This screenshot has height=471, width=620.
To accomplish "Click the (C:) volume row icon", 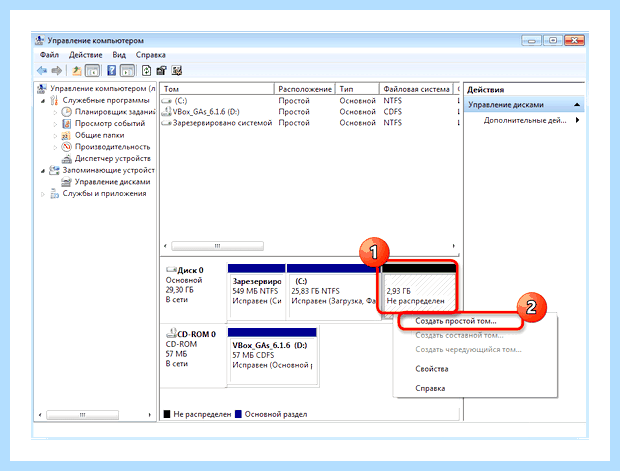I will click(167, 101).
